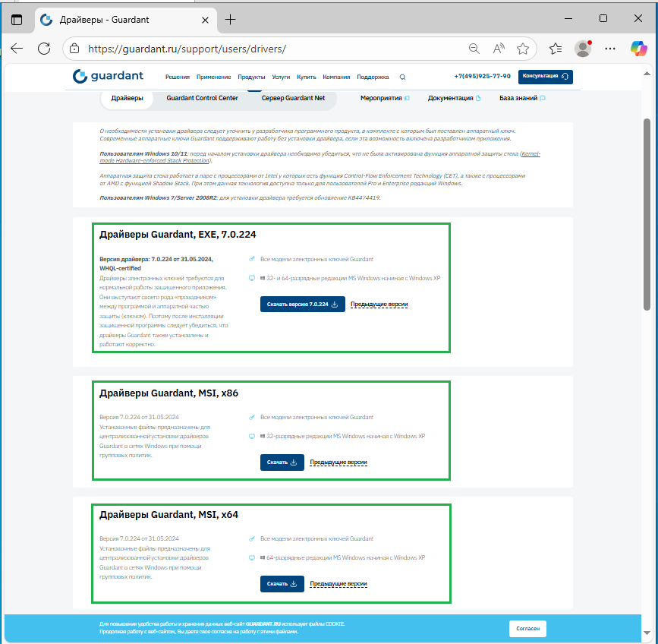
Task: Accept cookies with Согласен button
Action: pos(527,629)
